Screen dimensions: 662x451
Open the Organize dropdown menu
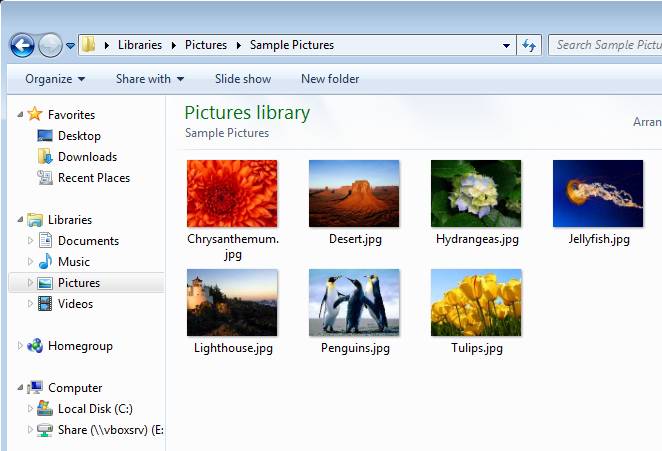55,79
